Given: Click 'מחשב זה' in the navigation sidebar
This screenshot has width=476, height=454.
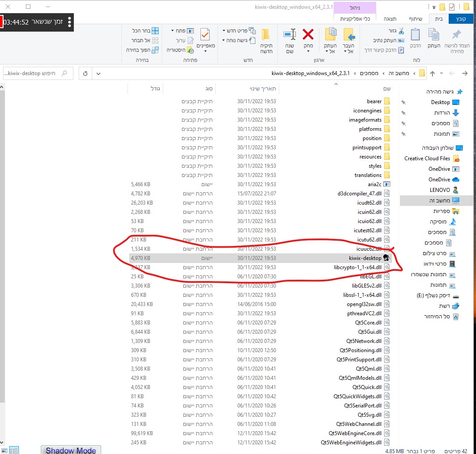Looking at the screenshot, I should pyautogui.click(x=437, y=201).
